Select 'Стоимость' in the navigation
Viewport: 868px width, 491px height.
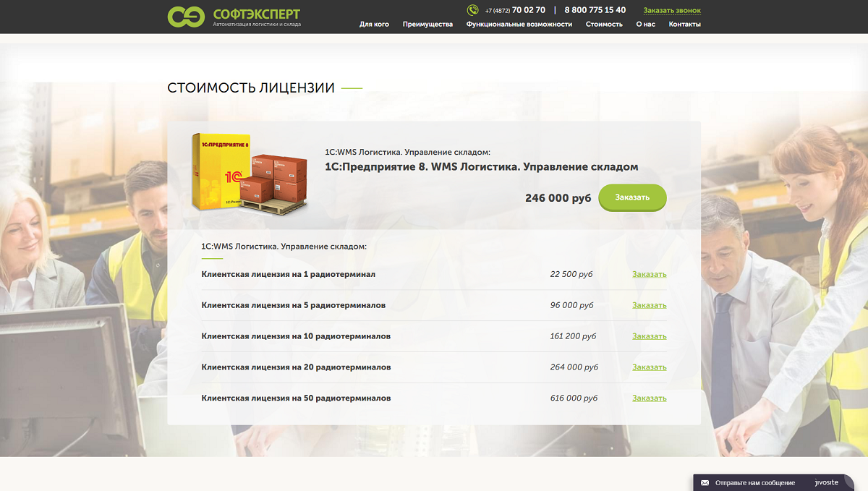[x=604, y=25]
